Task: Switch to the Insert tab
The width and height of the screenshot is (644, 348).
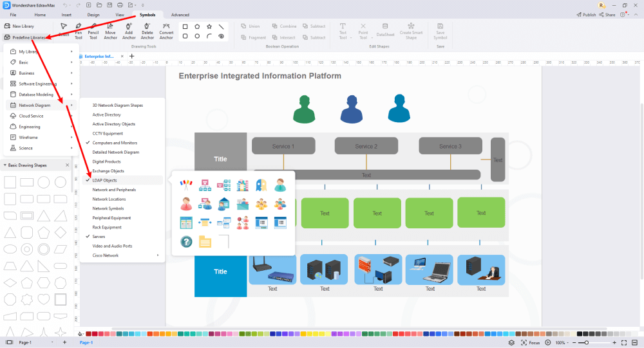Action: click(x=66, y=14)
